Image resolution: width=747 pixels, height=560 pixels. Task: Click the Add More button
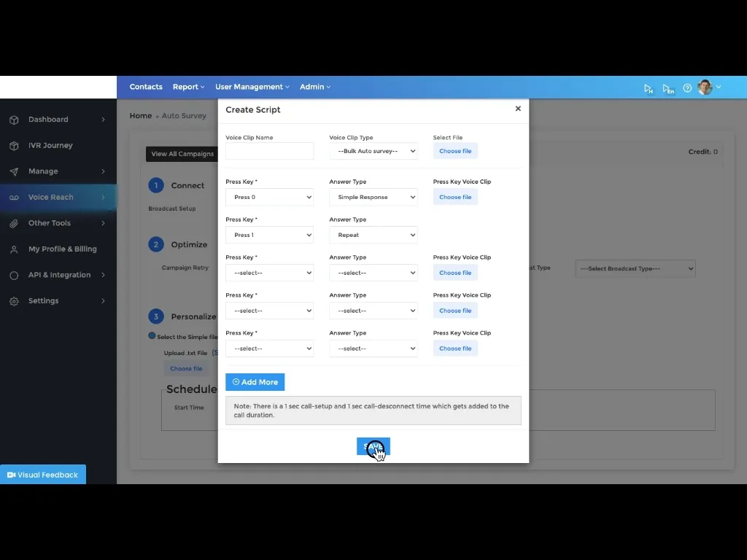pyautogui.click(x=255, y=382)
